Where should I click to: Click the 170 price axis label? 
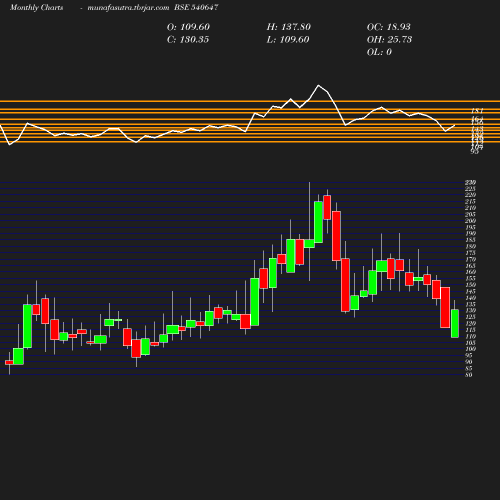click(x=470, y=259)
